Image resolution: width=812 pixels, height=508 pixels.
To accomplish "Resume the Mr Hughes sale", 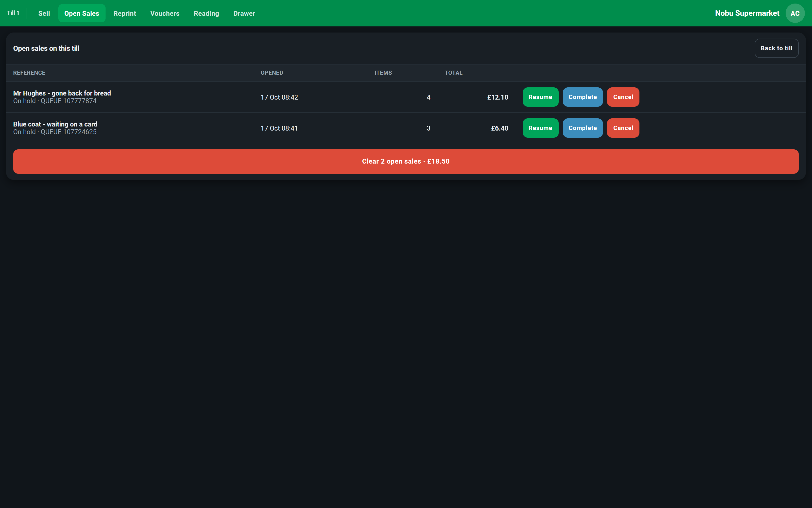I will [x=540, y=97].
